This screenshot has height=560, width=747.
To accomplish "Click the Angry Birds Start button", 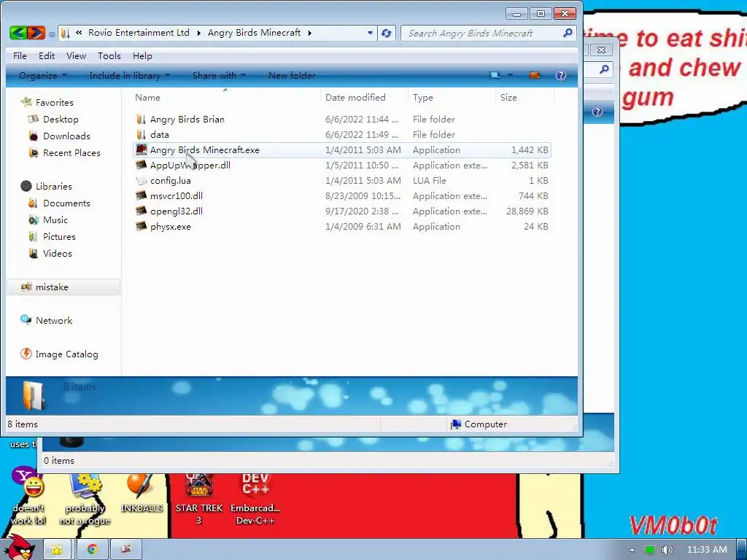I will [x=19, y=547].
